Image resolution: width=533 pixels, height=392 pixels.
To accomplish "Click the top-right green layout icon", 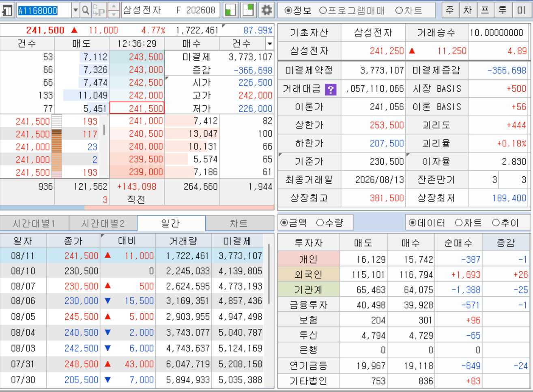I will tap(248, 10).
